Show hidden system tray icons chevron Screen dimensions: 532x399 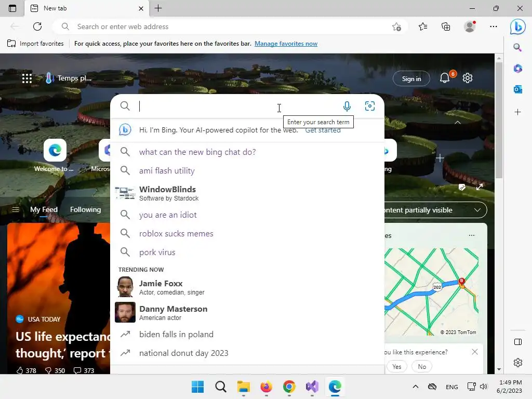click(x=415, y=387)
